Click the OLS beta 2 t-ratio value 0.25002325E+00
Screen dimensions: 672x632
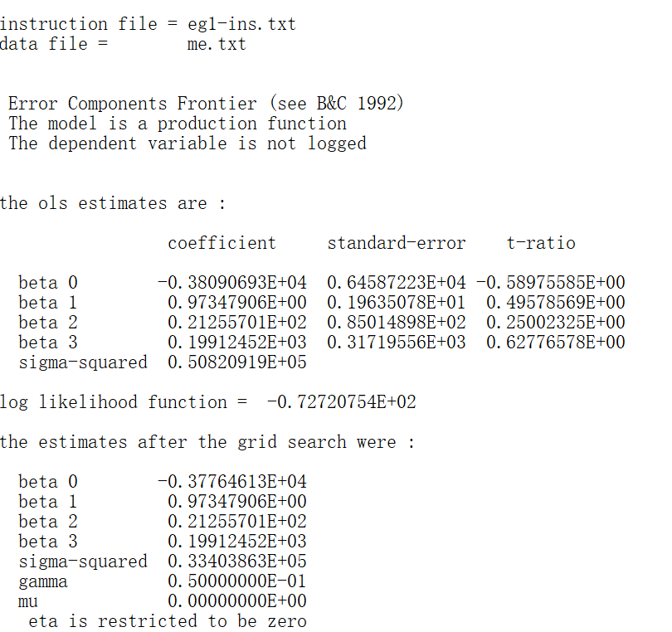tap(556, 323)
